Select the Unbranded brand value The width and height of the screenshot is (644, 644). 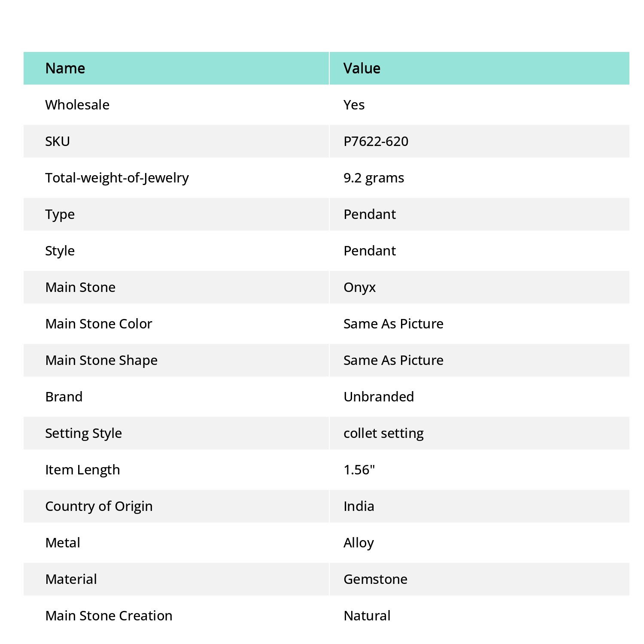pyautogui.click(x=379, y=397)
